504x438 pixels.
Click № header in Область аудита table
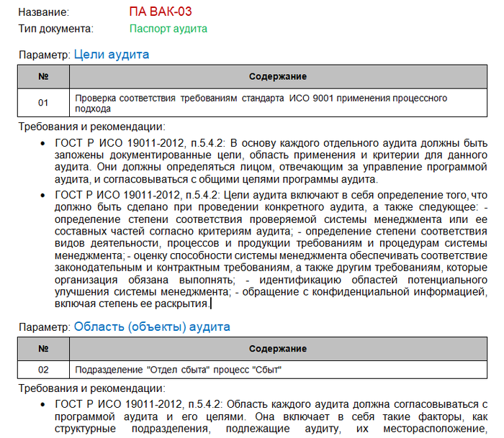click(43, 349)
